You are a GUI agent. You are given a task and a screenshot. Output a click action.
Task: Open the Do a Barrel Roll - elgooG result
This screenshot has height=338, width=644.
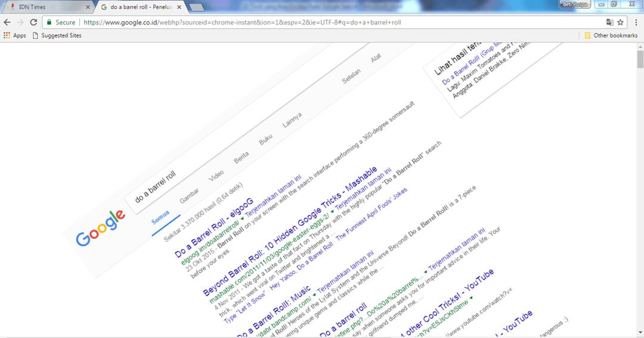pos(214,228)
